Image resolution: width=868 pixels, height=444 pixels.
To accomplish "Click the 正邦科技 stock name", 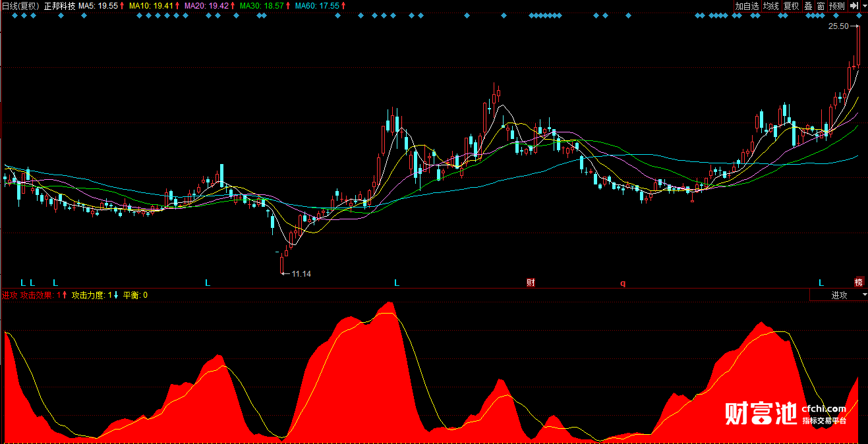I will point(59,6).
